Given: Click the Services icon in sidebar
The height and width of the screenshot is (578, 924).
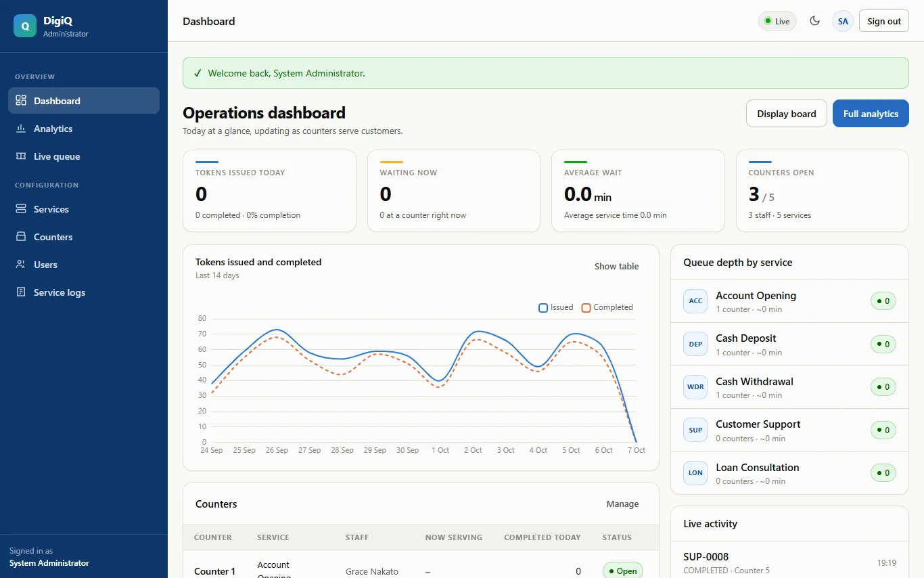Looking at the screenshot, I should 21,209.
